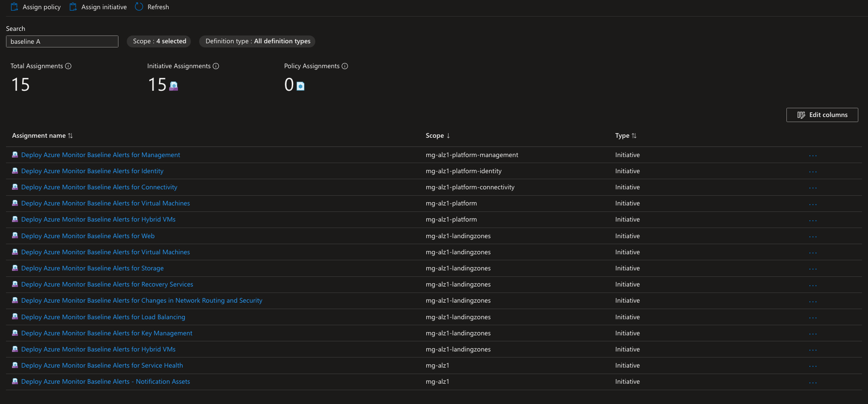Open Baseline Alerts for Load Balancing assignment
This screenshot has width=868, height=404.
103,317
